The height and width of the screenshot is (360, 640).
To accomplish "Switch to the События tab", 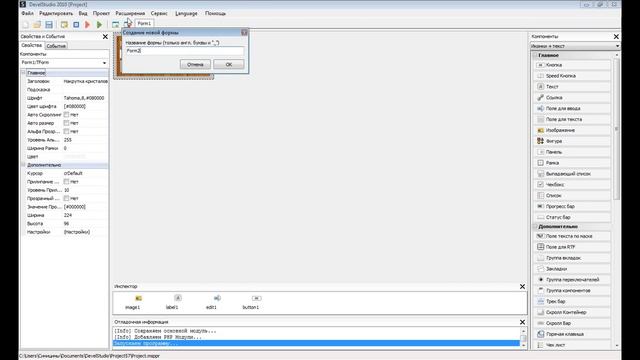I will coord(56,46).
